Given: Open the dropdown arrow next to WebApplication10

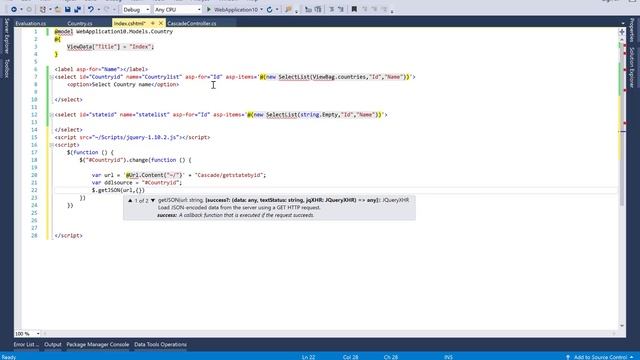Looking at the screenshot, I should click(261, 9).
